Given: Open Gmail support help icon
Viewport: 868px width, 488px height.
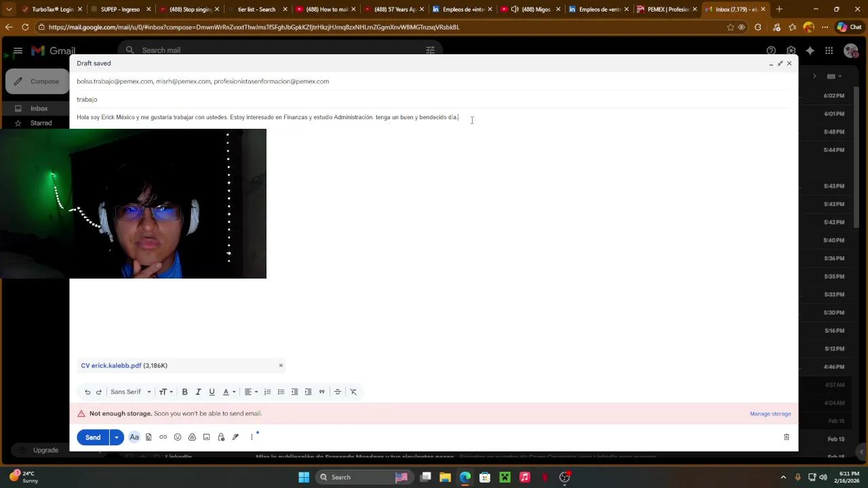Looking at the screenshot, I should coord(771,51).
